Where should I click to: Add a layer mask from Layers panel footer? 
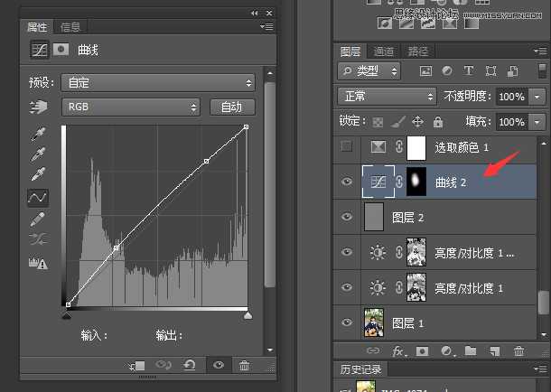(421, 350)
